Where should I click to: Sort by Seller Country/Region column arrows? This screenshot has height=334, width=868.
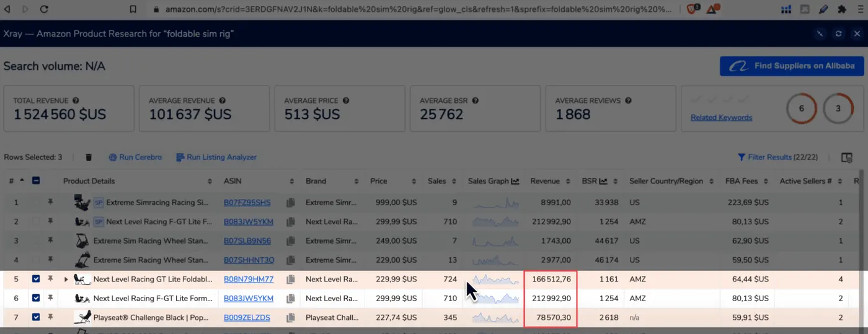[x=711, y=182]
